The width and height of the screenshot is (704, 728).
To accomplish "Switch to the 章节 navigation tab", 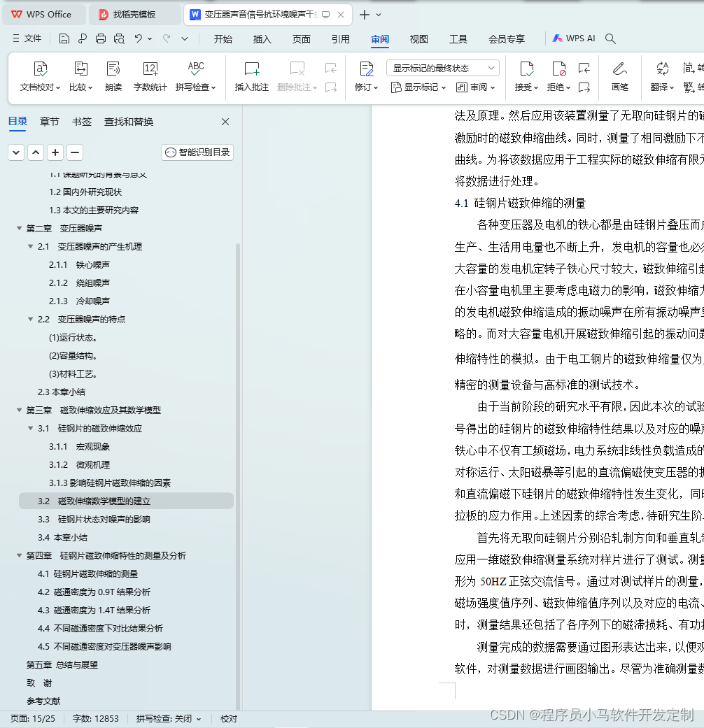I will (x=49, y=122).
